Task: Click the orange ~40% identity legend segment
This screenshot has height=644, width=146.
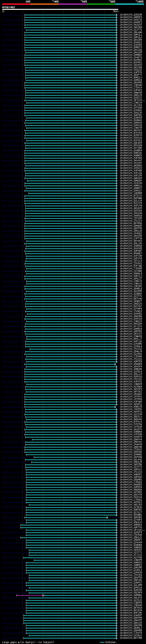Action: pos(45,4)
